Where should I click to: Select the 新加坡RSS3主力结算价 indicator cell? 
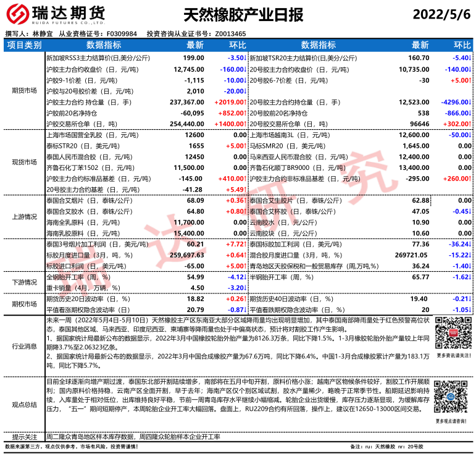pos(94,57)
